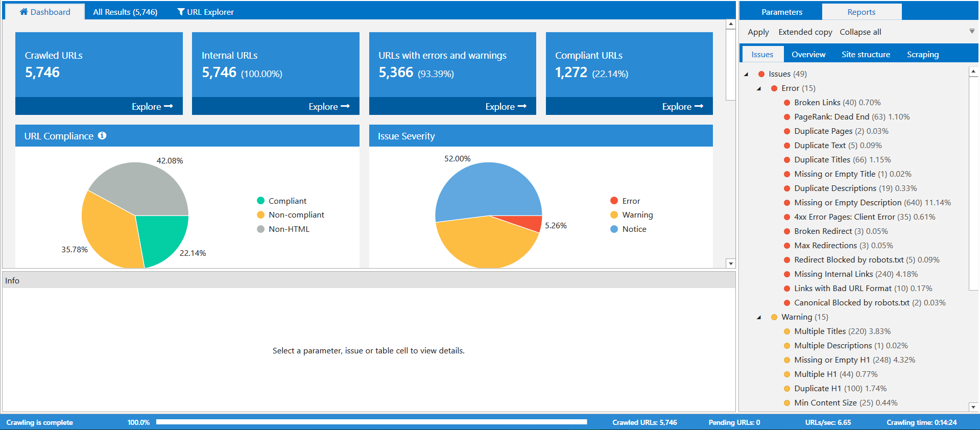Explore the Compliant URLs card
This screenshot has height=430, width=980.
pyautogui.click(x=682, y=106)
